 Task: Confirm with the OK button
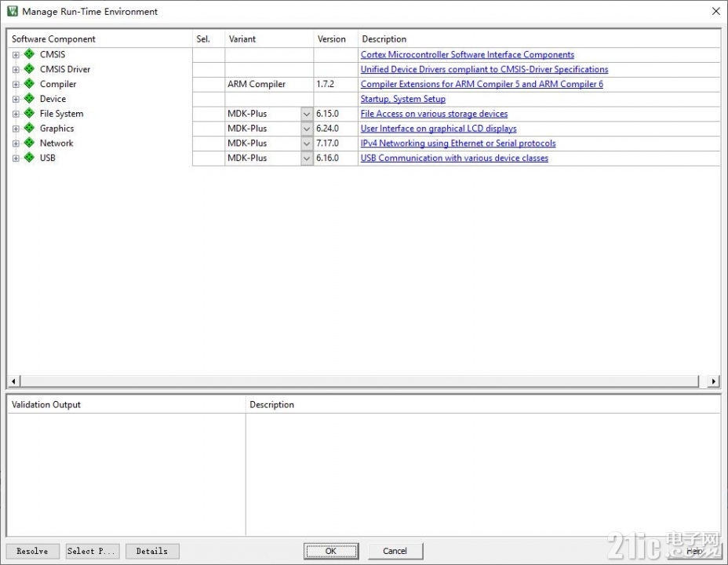tap(331, 551)
